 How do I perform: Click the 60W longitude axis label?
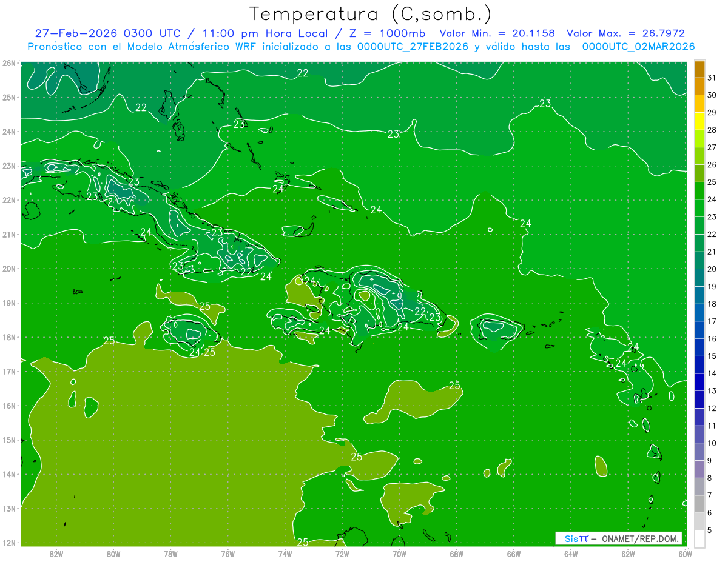686,554
